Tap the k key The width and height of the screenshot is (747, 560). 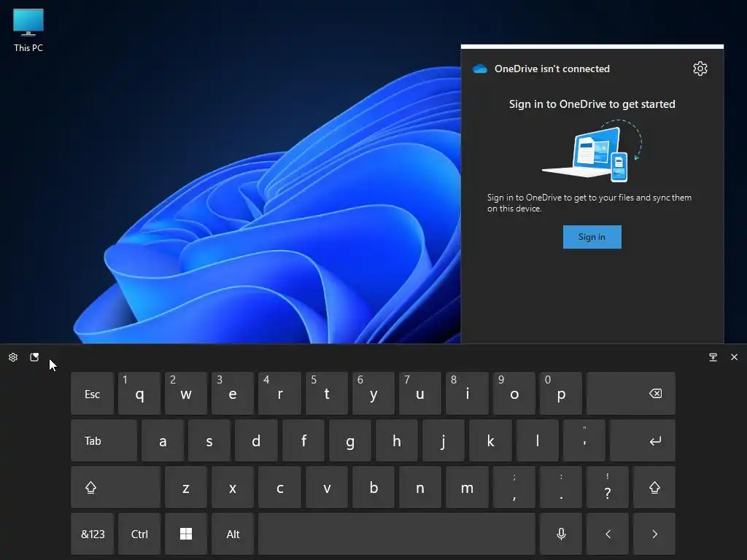pos(490,440)
